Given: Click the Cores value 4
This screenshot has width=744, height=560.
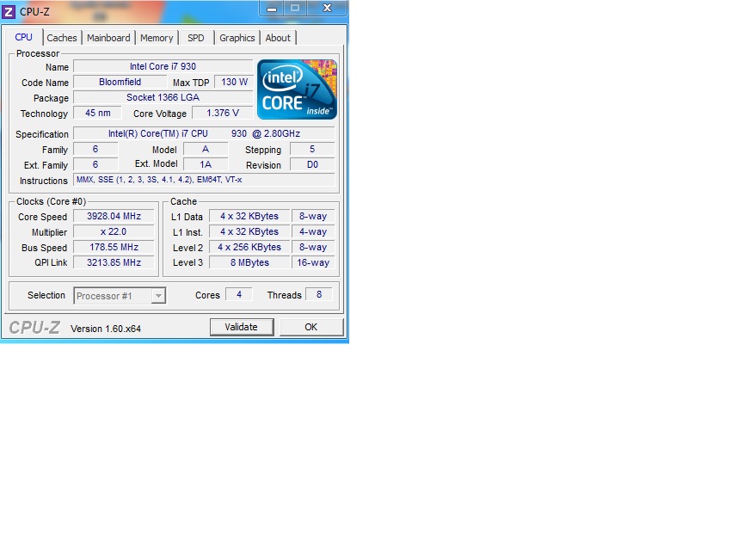Looking at the screenshot, I should click(238, 294).
